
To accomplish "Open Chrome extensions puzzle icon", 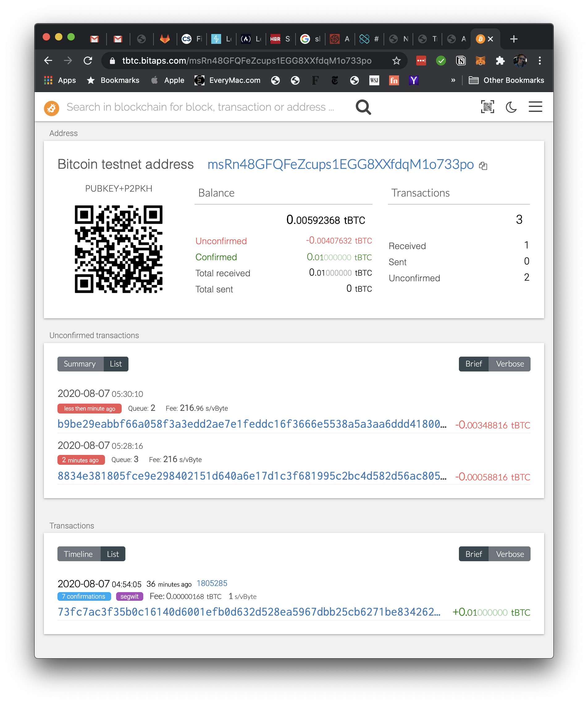I will coord(500,61).
